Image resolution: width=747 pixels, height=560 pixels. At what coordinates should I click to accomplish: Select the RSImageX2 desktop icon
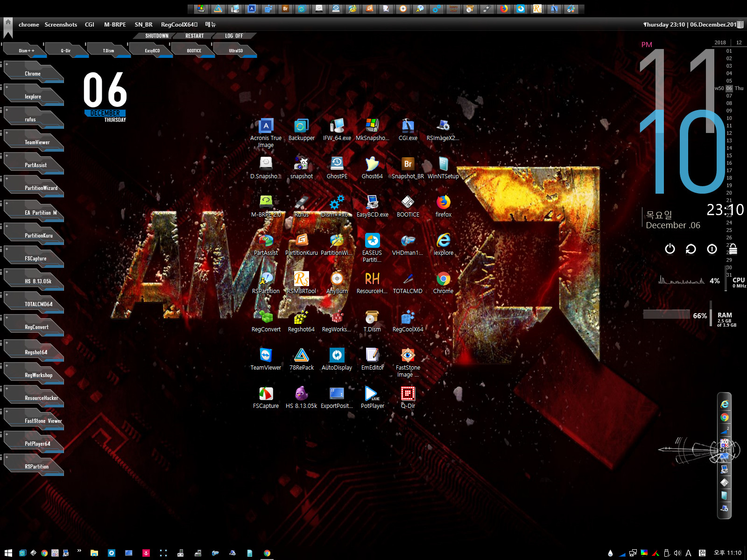443,130
